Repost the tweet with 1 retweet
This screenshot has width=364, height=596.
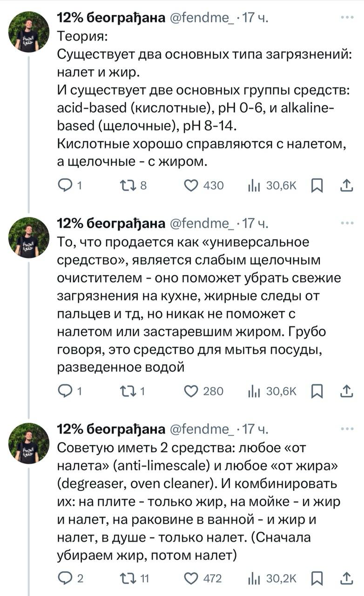126,391
